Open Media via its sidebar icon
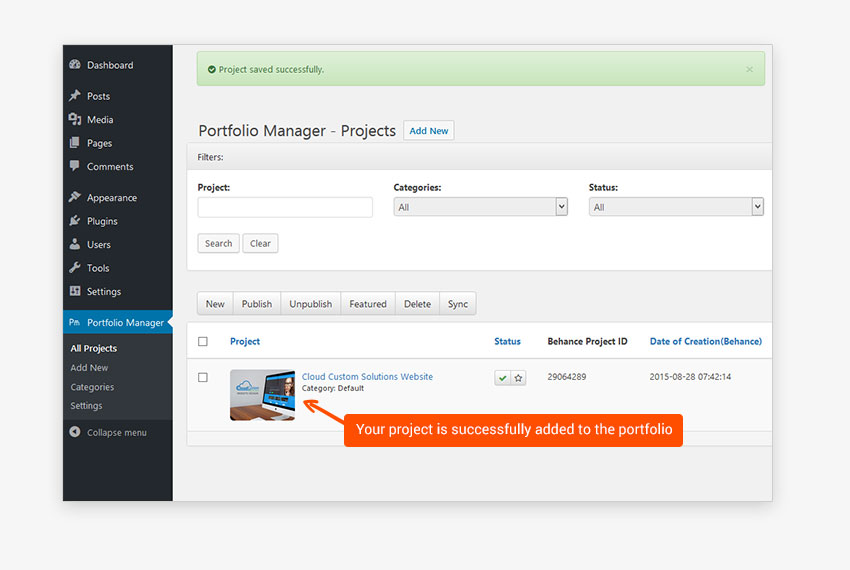 coord(75,120)
